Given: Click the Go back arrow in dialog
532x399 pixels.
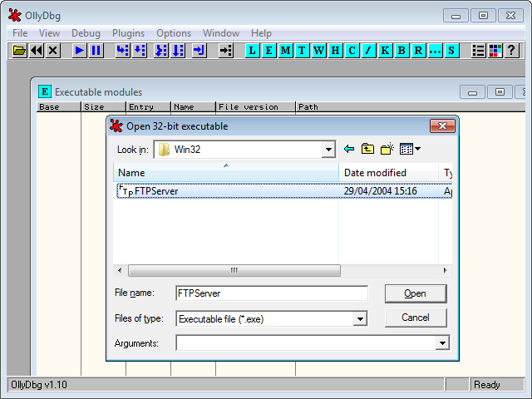Looking at the screenshot, I should pos(348,150).
